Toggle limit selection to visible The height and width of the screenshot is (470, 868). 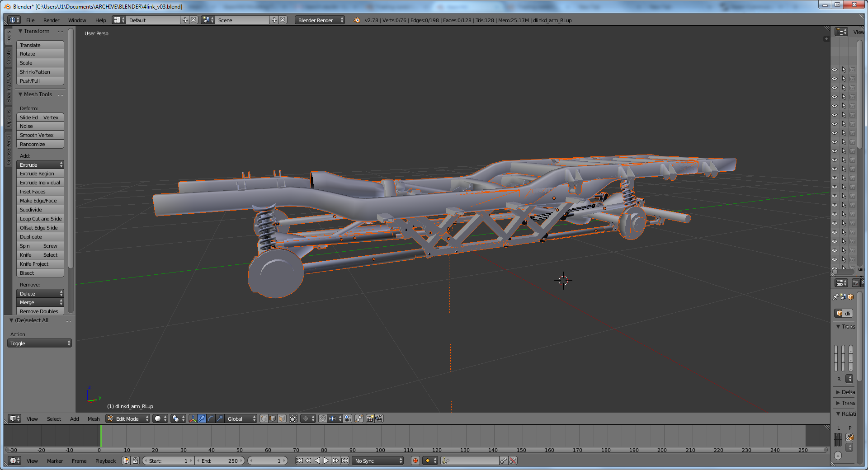pyautogui.click(x=293, y=418)
